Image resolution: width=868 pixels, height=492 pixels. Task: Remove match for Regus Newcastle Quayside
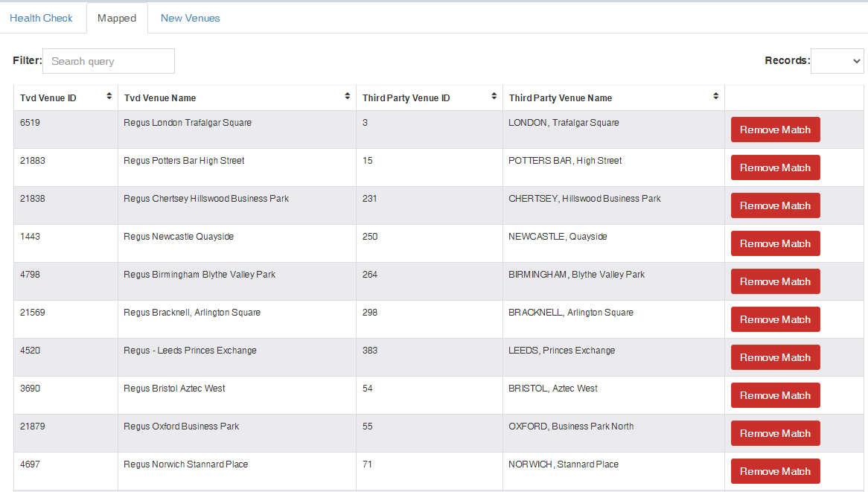tap(775, 243)
